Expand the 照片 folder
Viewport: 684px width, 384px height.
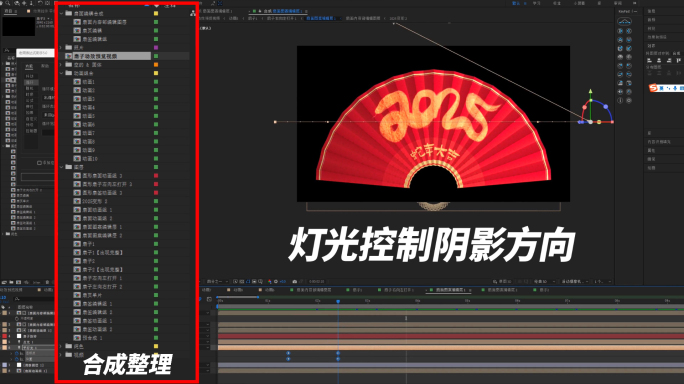click(61, 47)
